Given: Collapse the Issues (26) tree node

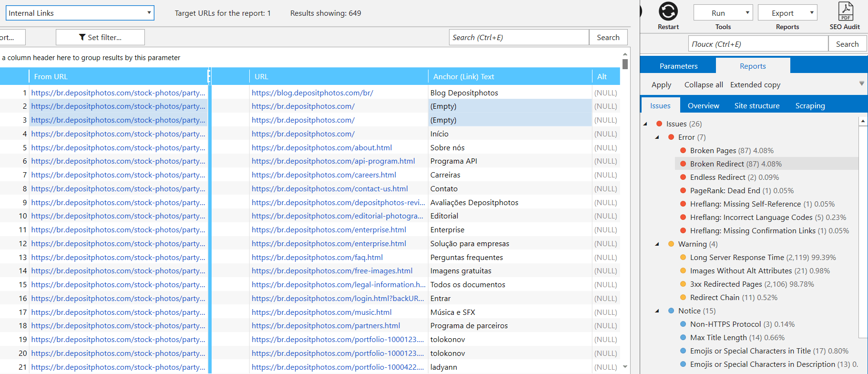Looking at the screenshot, I should click(646, 124).
